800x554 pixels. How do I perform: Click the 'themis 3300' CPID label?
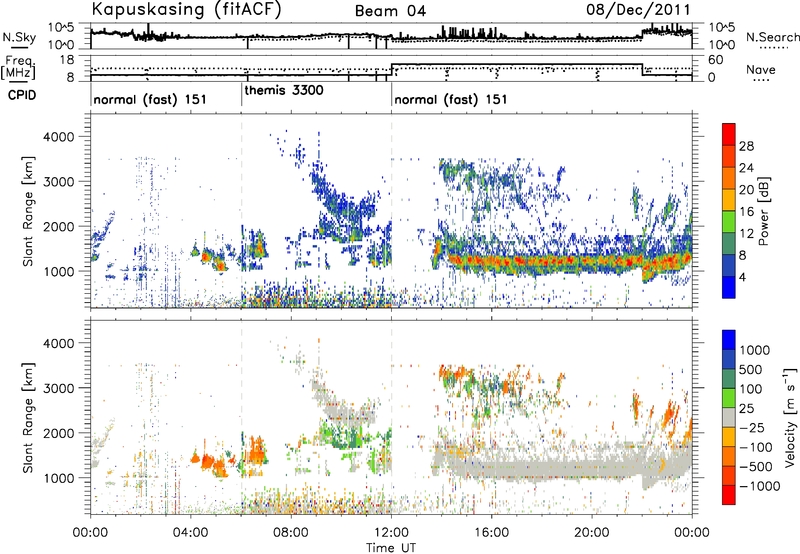point(284,90)
